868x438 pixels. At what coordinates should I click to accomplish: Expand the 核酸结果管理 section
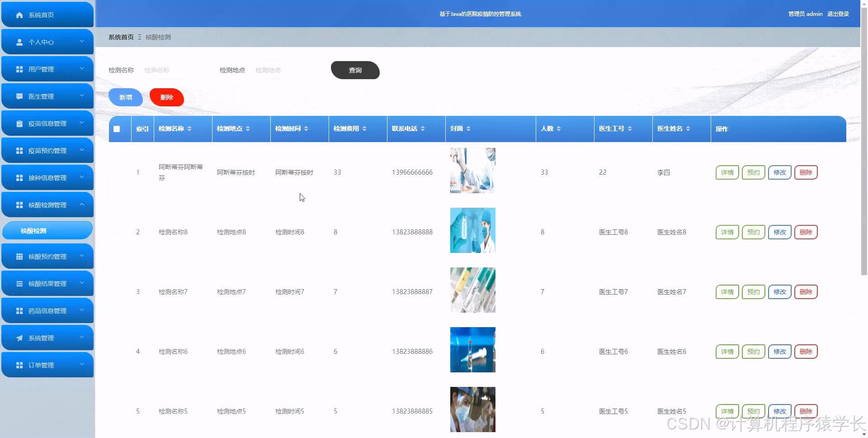tap(82, 283)
